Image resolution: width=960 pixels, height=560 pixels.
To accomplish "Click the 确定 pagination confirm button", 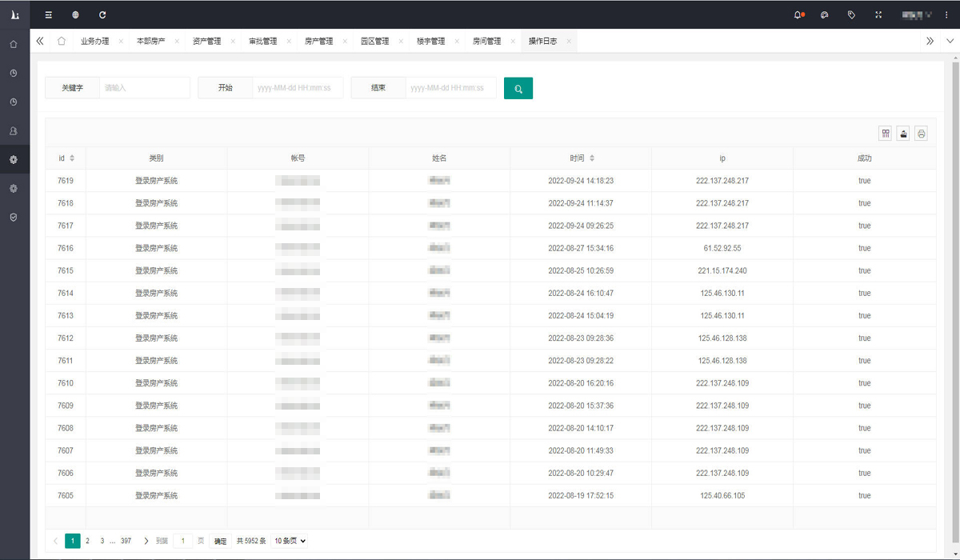I will pyautogui.click(x=220, y=541).
